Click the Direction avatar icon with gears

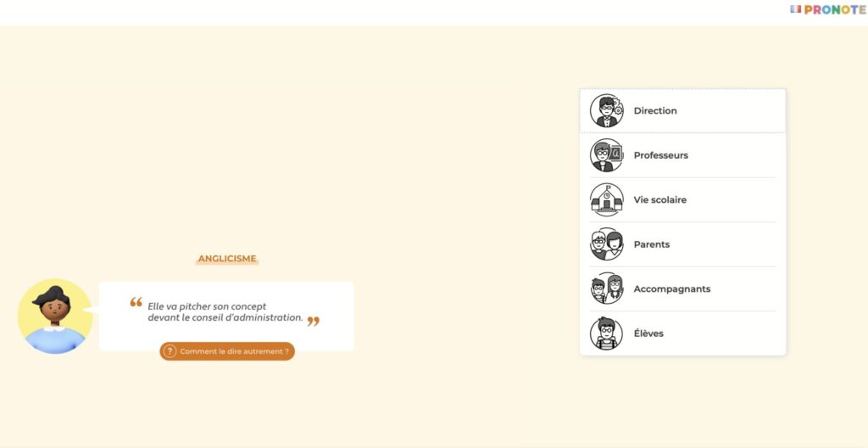pyautogui.click(x=607, y=111)
